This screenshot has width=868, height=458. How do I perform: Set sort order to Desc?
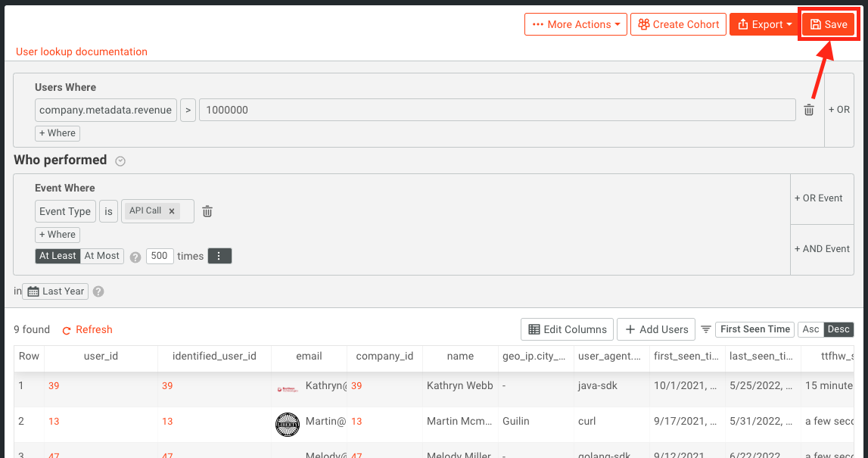click(838, 329)
